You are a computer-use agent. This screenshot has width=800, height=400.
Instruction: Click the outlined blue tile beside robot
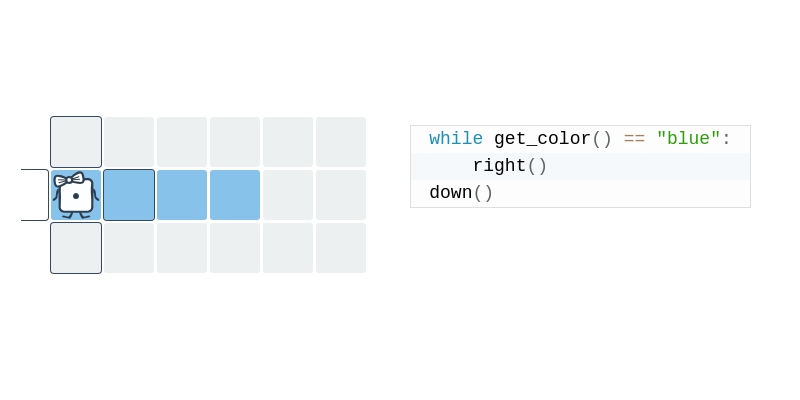click(129, 195)
